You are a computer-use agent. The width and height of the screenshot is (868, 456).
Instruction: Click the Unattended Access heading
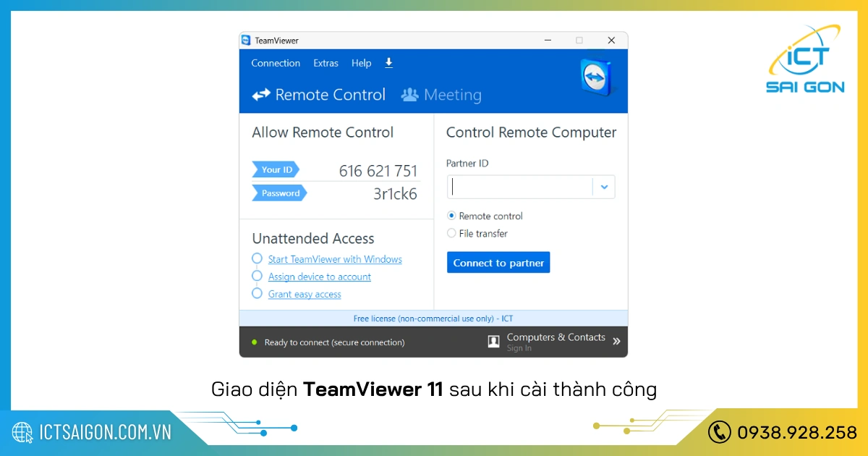pyautogui.click(x=313, y=238)
